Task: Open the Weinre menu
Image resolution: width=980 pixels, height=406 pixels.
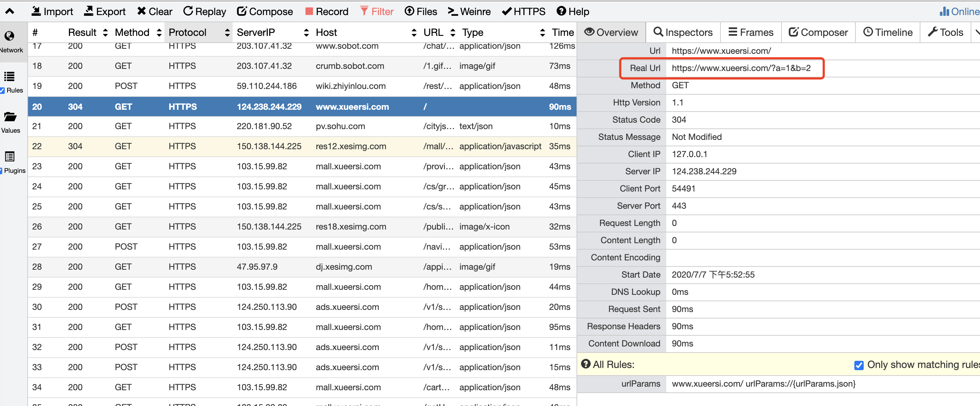Action: click(x=469, y=11)
